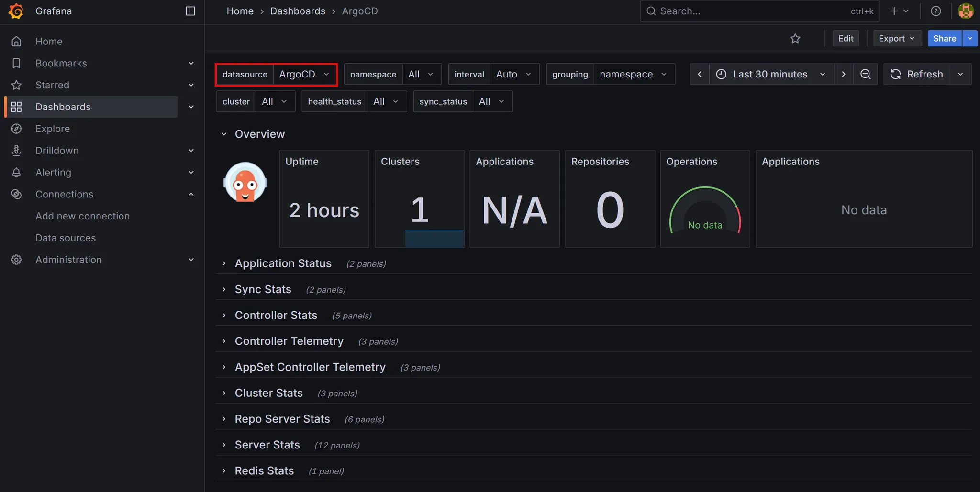Image resolution: width=980 pixels, height=492 pixels.
Task: Expand the Sync Stats row
Action: click(x=223, y=289)
